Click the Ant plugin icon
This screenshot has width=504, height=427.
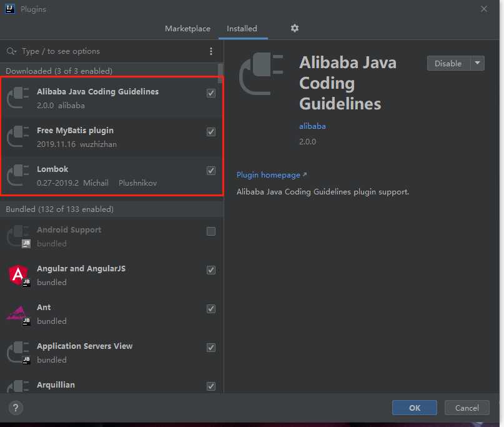(x=19, y=314)
